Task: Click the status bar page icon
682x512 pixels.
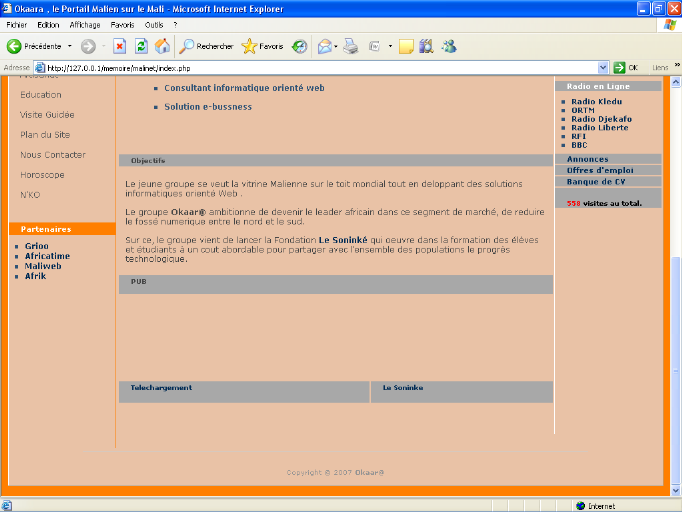Action: coord(7,506)
